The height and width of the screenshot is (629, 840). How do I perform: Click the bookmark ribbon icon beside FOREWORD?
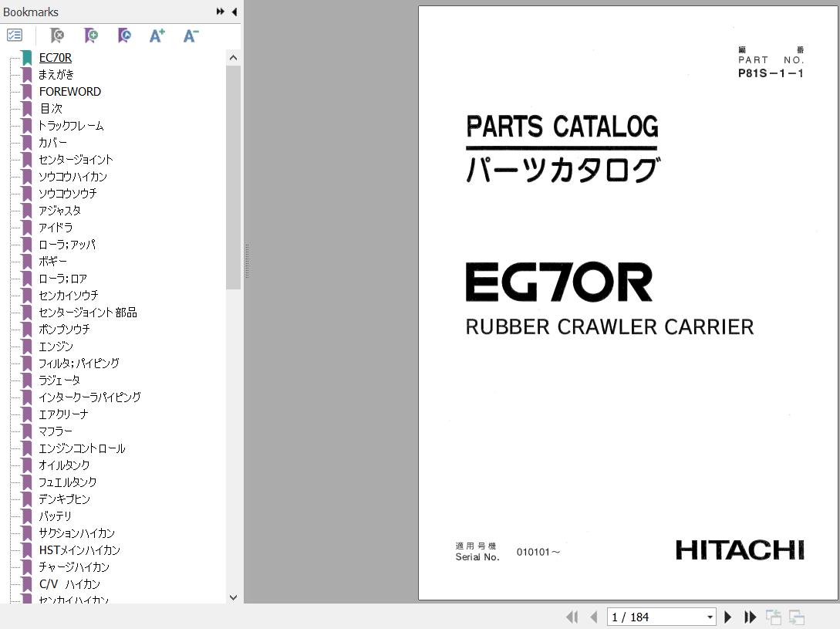click(27, 92)
